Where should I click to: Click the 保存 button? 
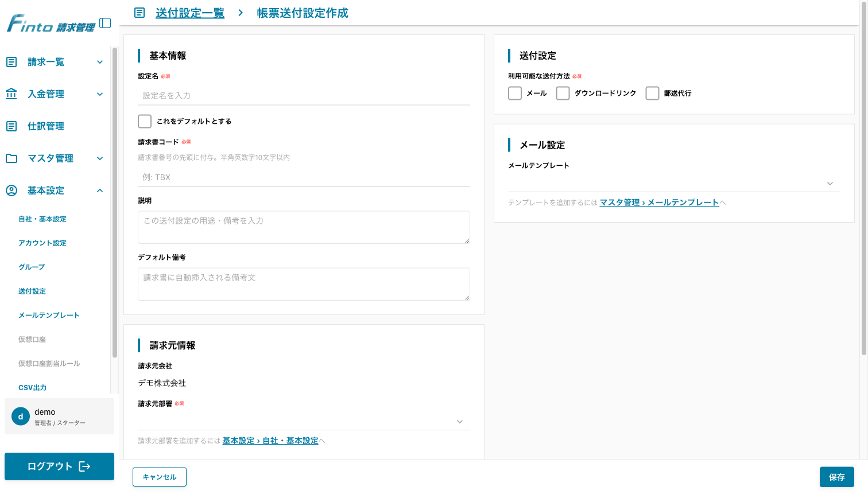(x=837, y=477)
